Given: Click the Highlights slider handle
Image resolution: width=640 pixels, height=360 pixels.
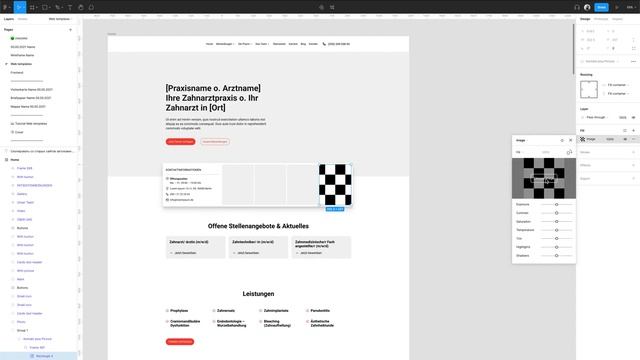Looking at the screenshot, I should click(556, 247).
